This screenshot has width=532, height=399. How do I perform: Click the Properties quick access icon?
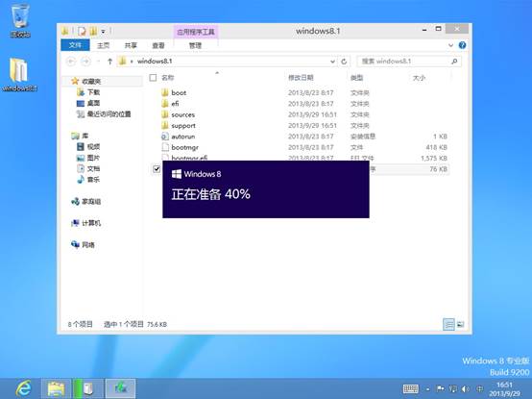82,32
